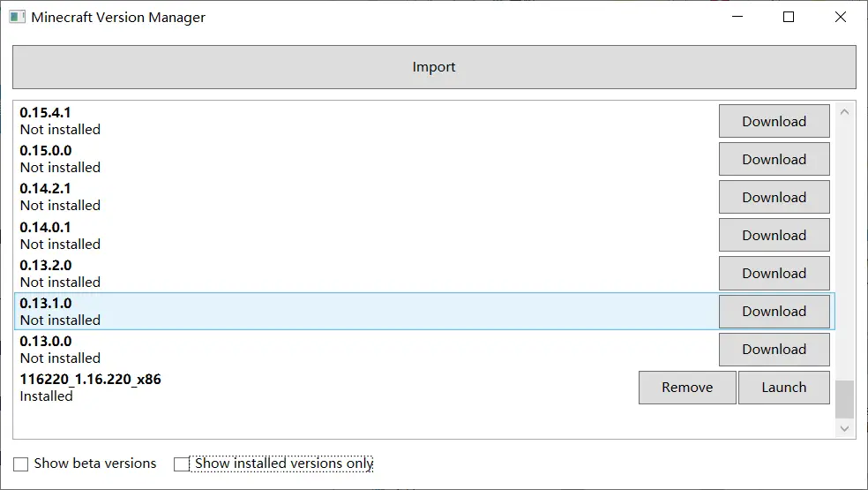Click the Minecraft Version Manager app icon

coord(18,17)
